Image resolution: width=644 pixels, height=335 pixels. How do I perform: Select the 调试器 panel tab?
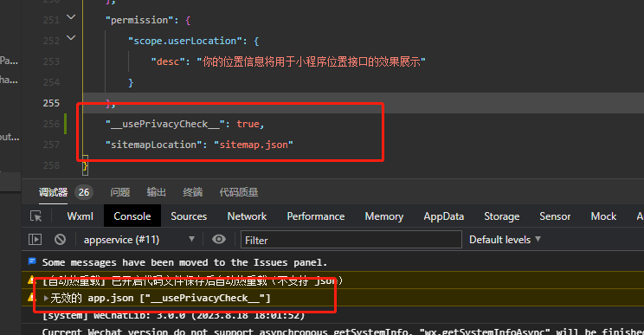[53, 192]
